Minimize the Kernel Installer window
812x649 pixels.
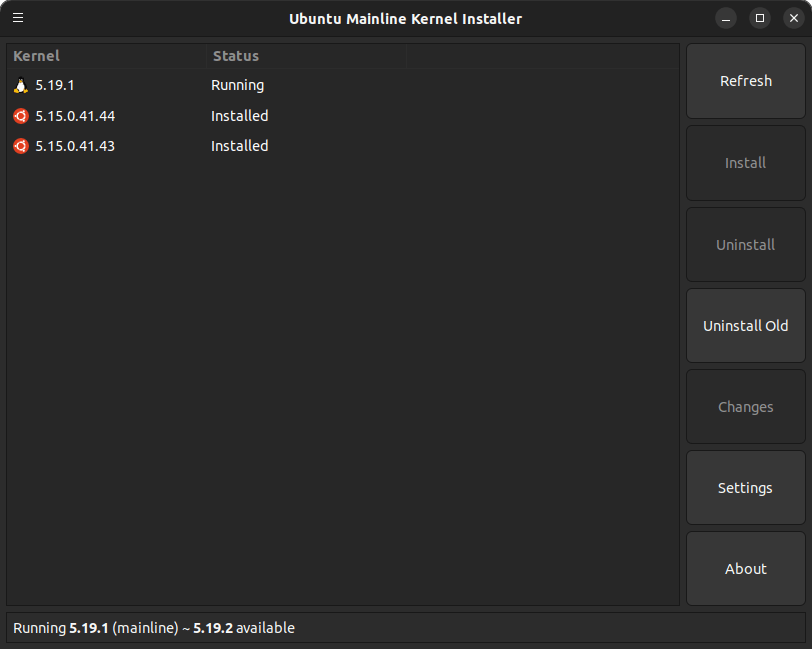point(726,19)
